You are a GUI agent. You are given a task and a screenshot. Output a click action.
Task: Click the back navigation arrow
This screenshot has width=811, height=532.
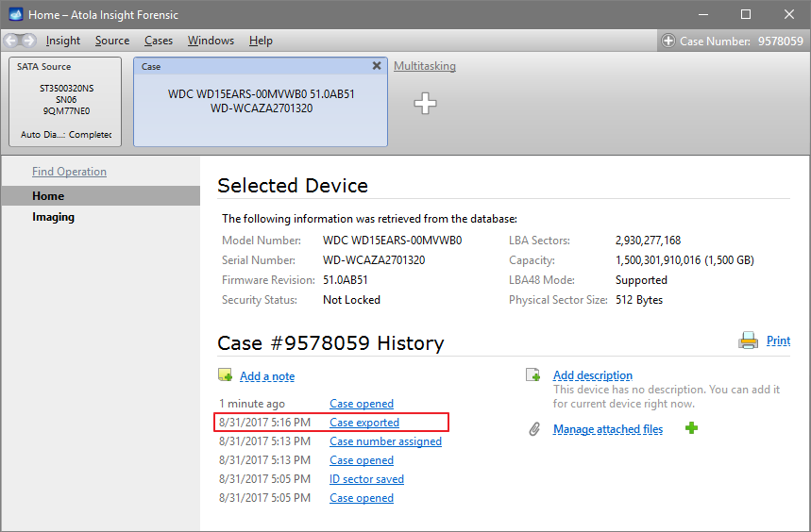(x=11, y=41)
